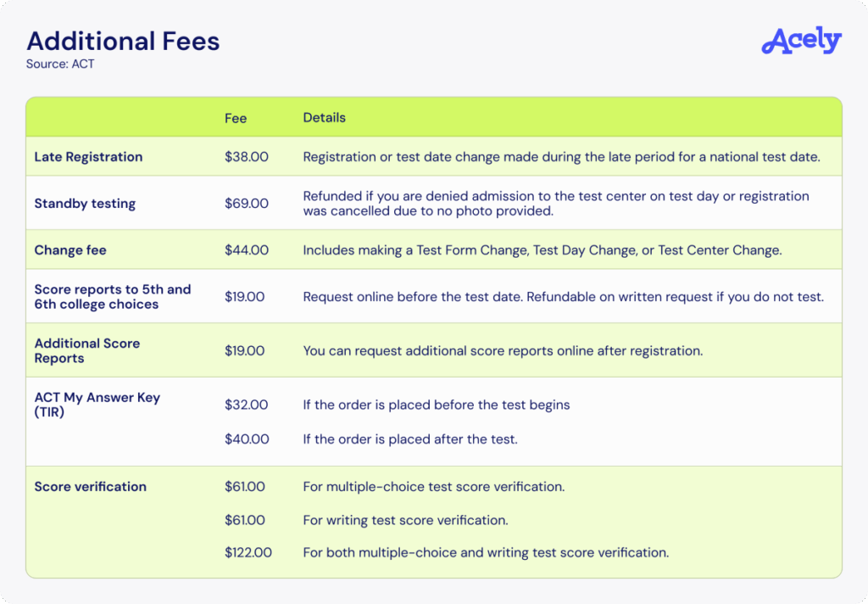868x604 pixels.
Task: Select the Score verification row label
Action: 90,487
